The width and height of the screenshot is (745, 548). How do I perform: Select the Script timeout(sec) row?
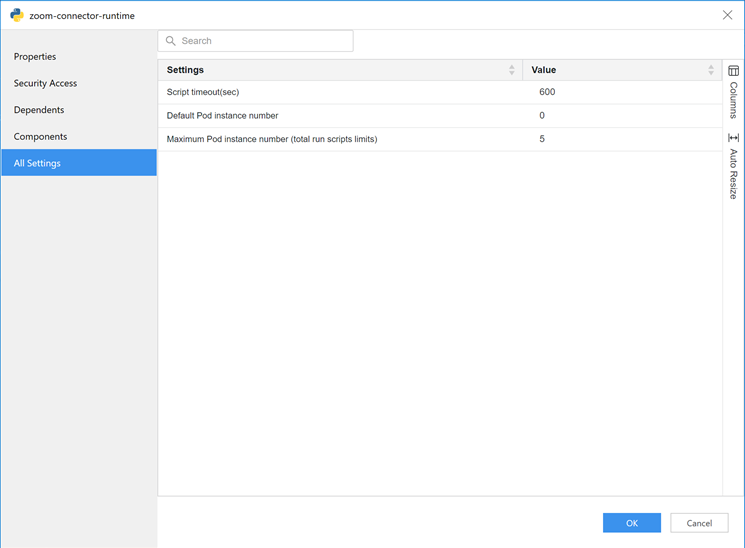point(203,92)
